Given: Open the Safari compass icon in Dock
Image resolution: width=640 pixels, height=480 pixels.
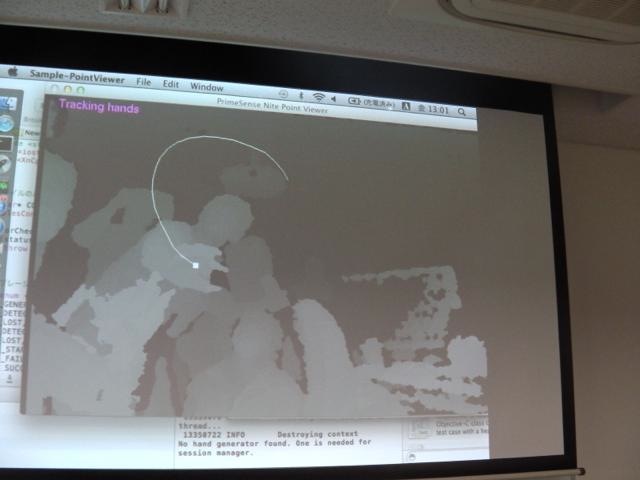Looking at the screenshot, I should tap(6, 123).
